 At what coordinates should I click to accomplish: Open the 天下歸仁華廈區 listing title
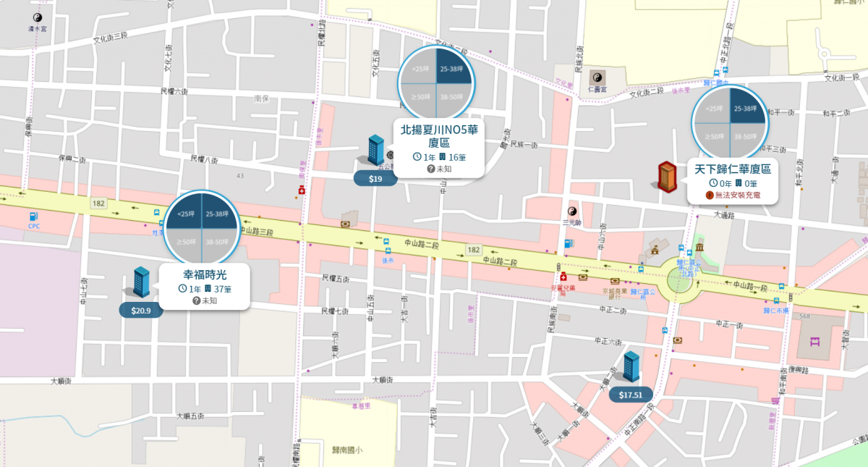tap(732, 169)
